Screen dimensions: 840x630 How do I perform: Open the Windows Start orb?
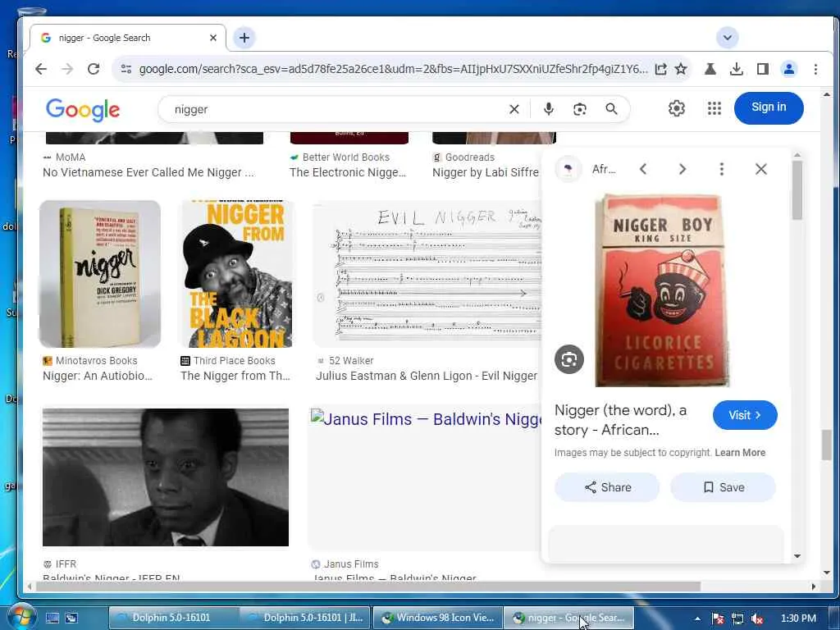[21, 617]
